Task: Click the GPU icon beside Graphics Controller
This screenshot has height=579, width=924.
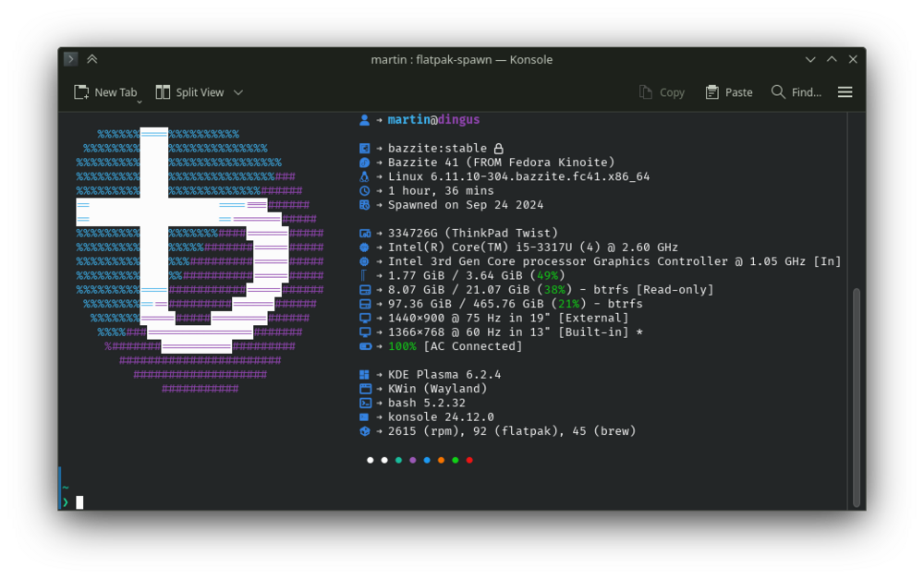Action: point(365,261)
